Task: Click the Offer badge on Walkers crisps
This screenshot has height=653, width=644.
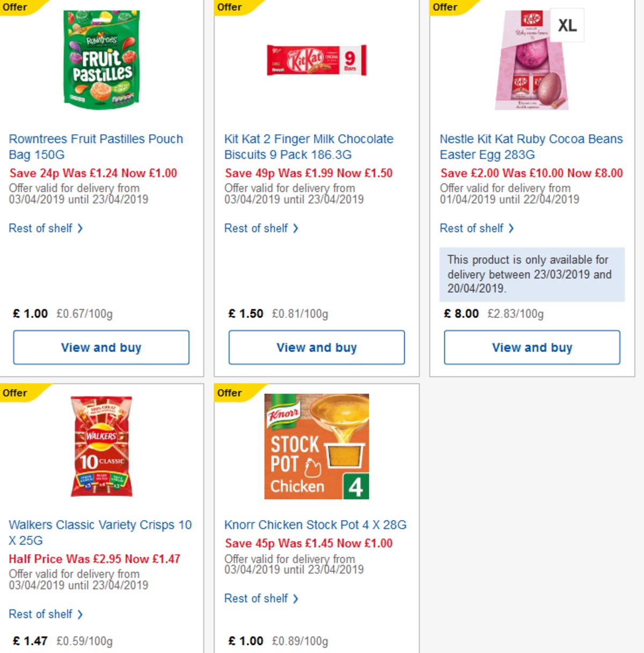Action: (13, 393)
